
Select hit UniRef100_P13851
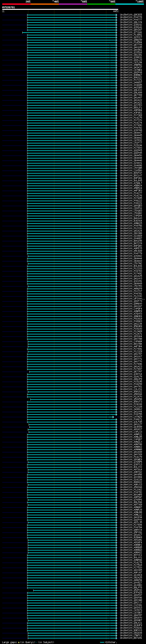[131, 35]
